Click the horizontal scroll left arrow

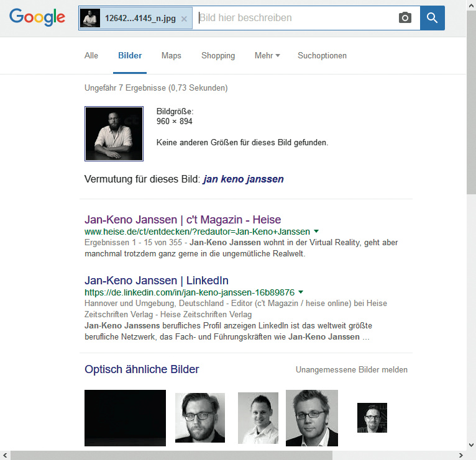[x=5, y=455]
